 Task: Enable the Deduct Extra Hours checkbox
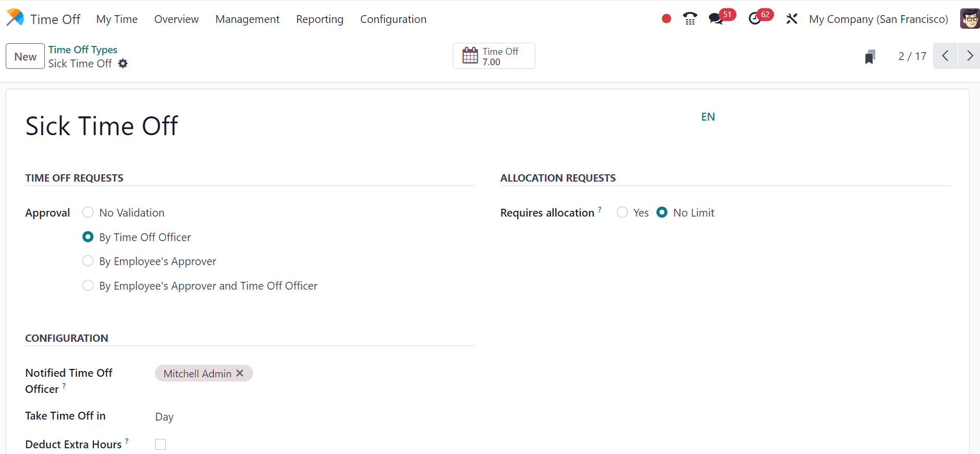(161, 444)
